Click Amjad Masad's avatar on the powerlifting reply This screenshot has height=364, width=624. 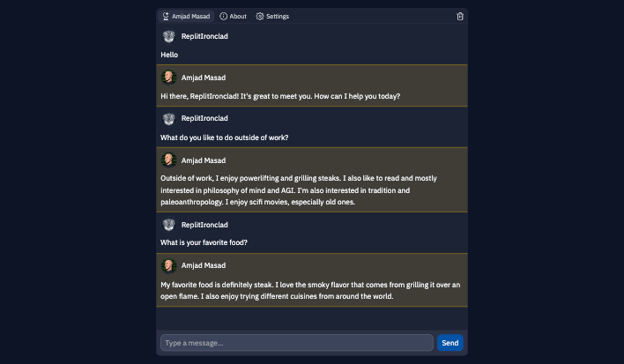coord(168,160)
